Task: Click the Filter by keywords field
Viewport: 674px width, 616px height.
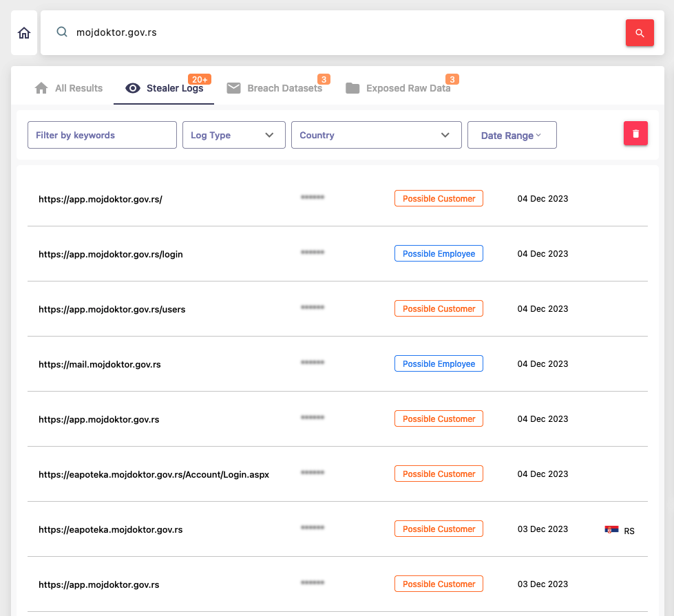Action: point(103,135)
